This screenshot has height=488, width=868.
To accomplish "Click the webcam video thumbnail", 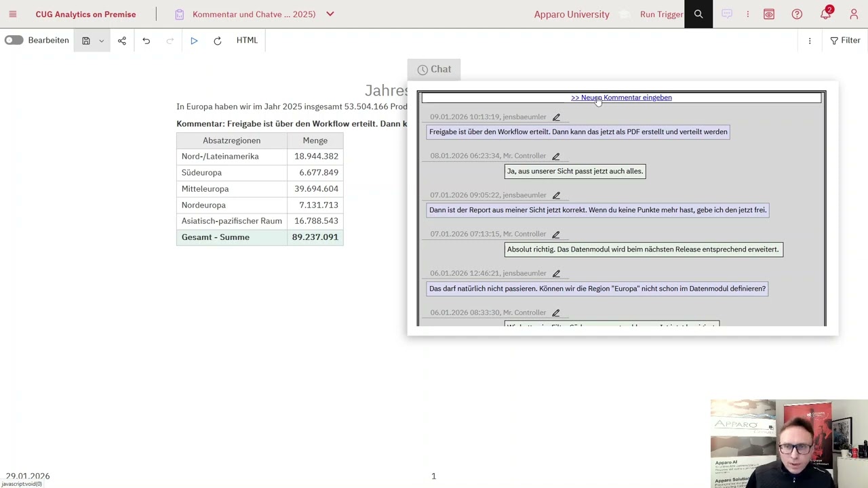I will pyautogui.click(x=789, y=444).
